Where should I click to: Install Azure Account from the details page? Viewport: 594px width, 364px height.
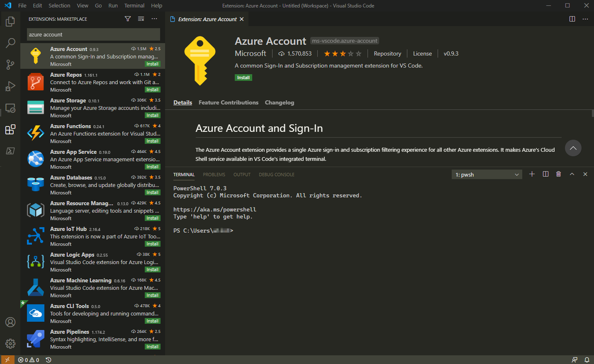[243, 78]
